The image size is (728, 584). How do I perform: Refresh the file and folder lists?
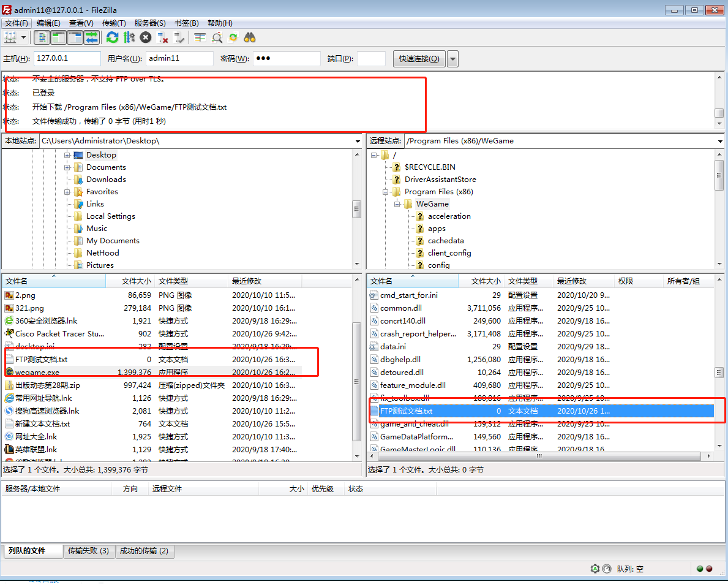click(x=112, y=37)
